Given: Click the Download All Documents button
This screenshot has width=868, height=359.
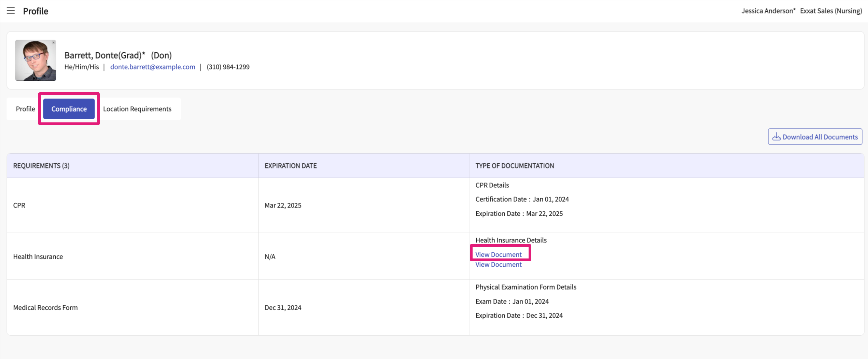Looking at the screenshot, I should (x=815, y=137).
